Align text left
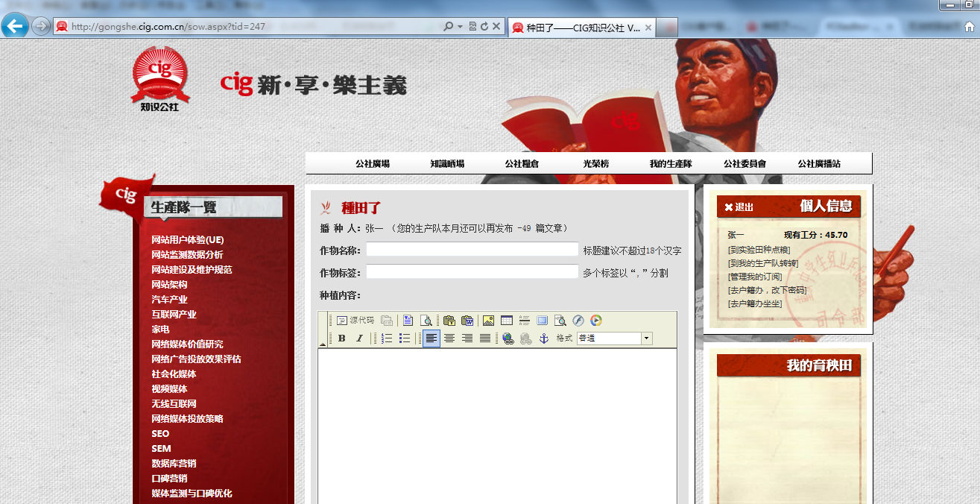This screenshot has width=980, height=504. 431,338
